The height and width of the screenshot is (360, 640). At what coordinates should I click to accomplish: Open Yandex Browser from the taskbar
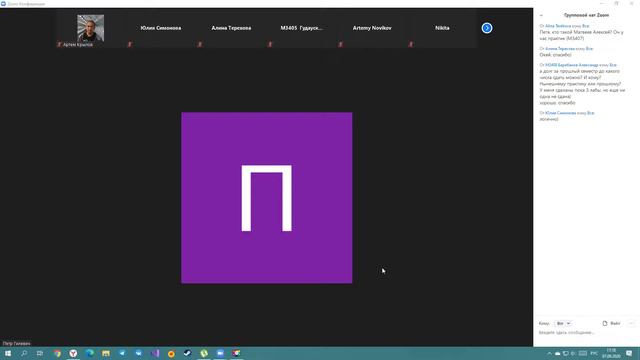pos(73,353)
